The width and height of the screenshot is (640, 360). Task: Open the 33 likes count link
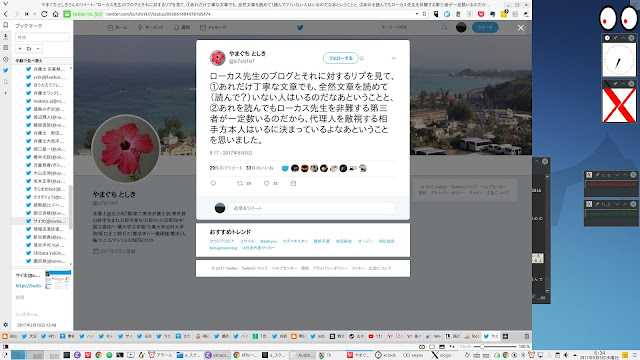pyautogui.click(x=260, y=168)
